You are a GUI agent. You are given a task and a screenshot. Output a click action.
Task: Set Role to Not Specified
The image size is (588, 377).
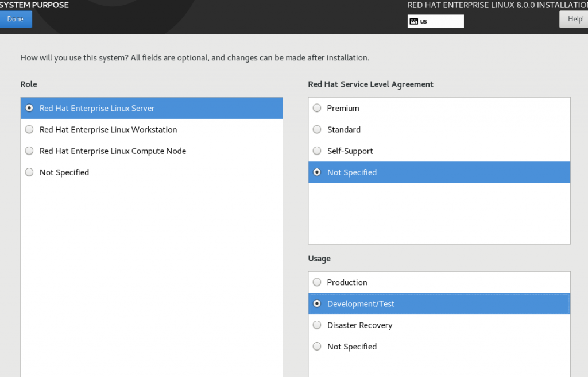tap(64, 172)
